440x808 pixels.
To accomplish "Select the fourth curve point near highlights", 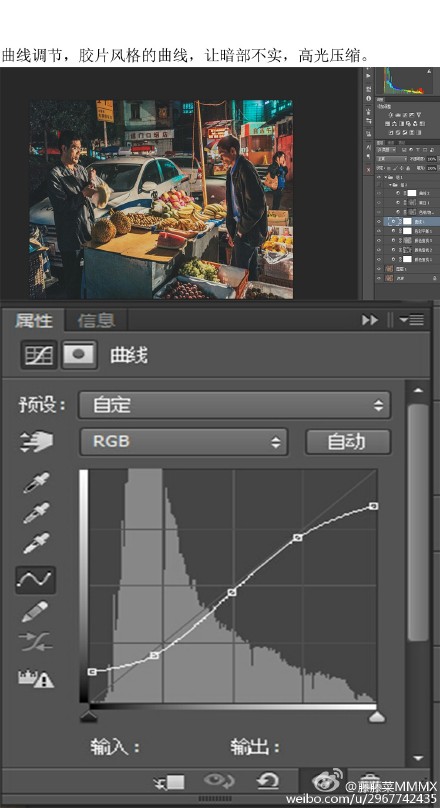I will [297, 537].
